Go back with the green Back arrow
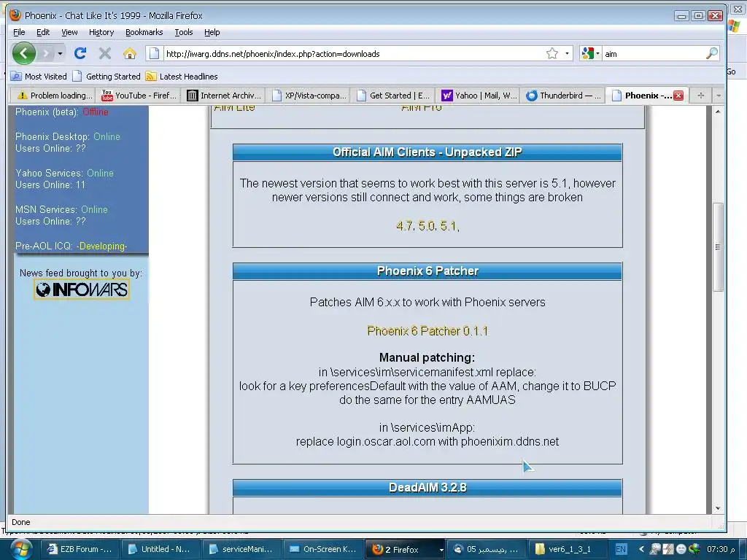 coord(24,53)
